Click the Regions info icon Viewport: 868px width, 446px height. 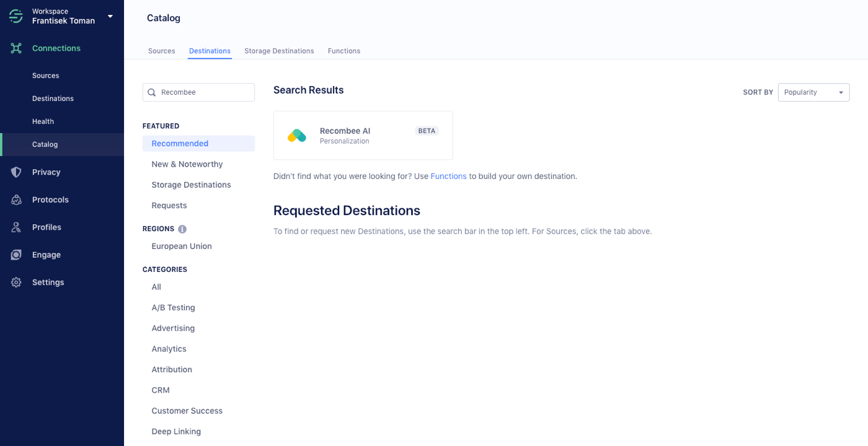[182, 229]
